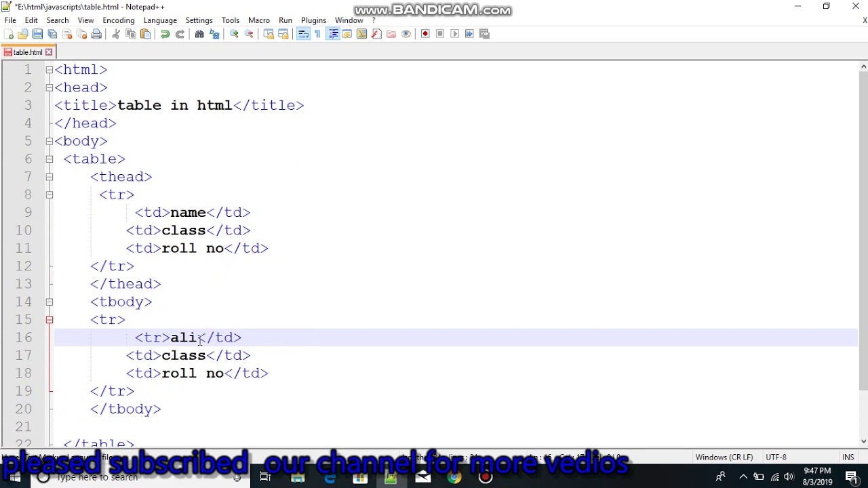The image size is (868, 488).
Task: Click the Print toolbar icon
Action: point(96,34)
